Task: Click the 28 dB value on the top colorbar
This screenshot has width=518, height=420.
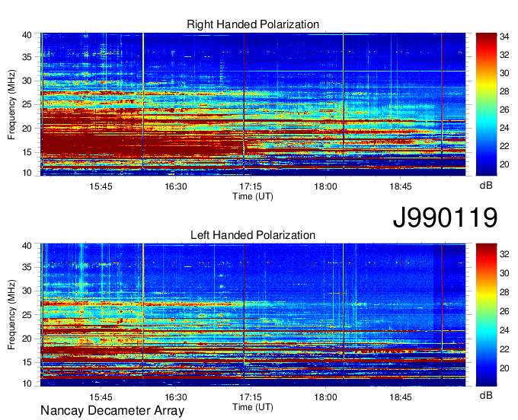Action: pyautogui.click(x=504, y=92)
